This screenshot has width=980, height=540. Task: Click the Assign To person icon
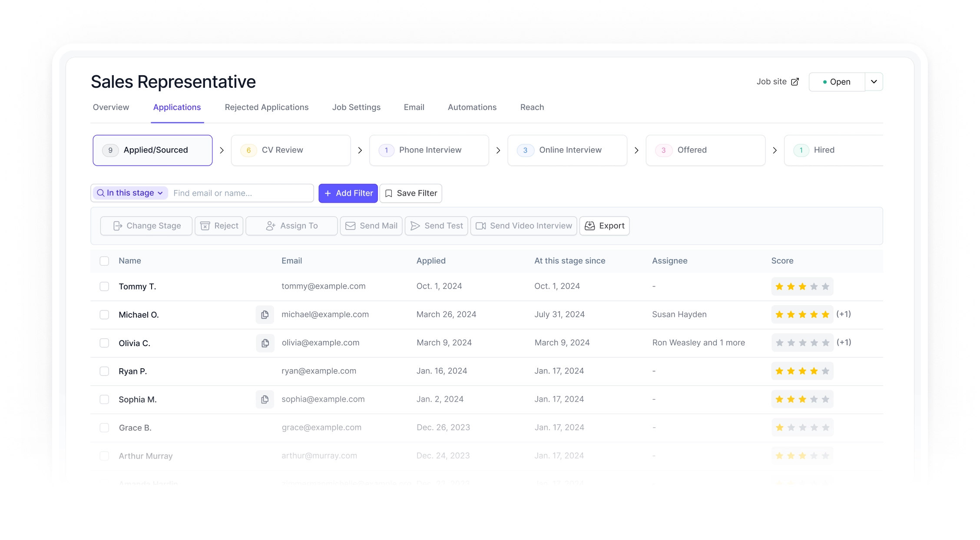(270, 226)
